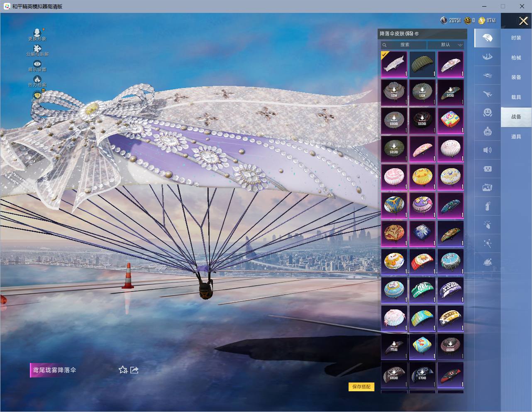Toggle the 展示设置 eye icon

[x=37, y=64]
